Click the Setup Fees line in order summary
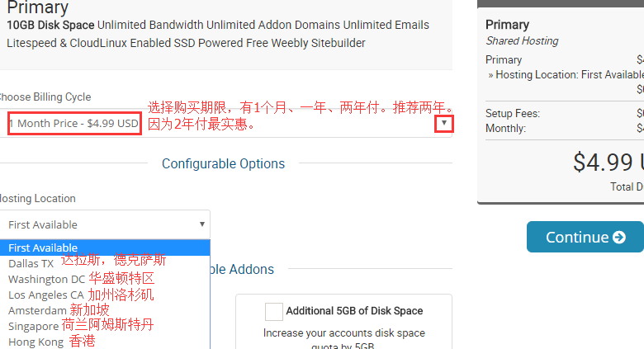The image size is (644, 349). tap(511, 113)
